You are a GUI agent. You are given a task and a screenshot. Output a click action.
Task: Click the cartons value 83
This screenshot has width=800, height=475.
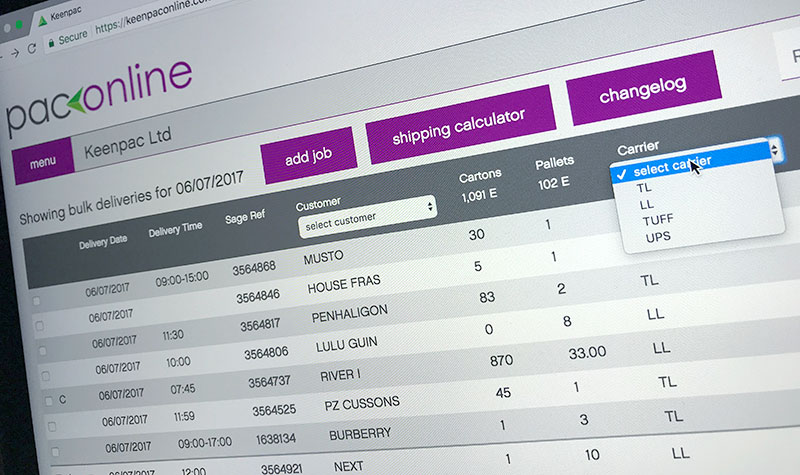tap(487, 297)
